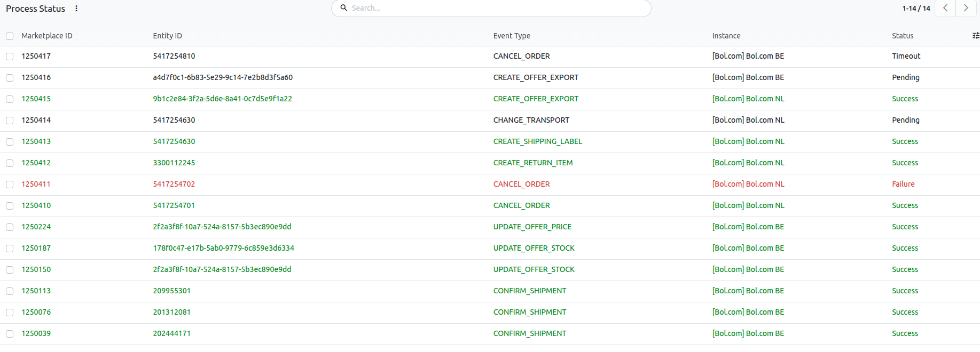Check the box for row 1250150
Viewport: 980px width, 352px height.
pos(10,270)
